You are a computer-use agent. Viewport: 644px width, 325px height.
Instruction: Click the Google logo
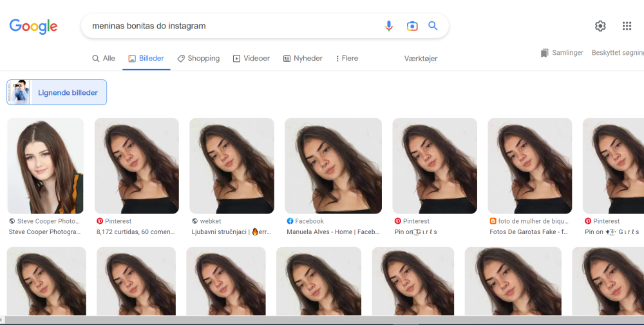(x=33, y=26)
